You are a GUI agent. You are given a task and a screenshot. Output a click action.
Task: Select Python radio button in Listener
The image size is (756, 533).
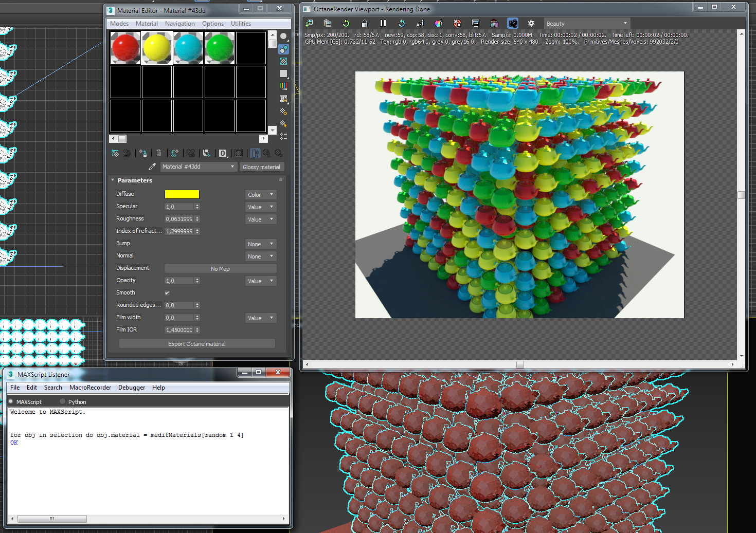(x=63, y=401)
